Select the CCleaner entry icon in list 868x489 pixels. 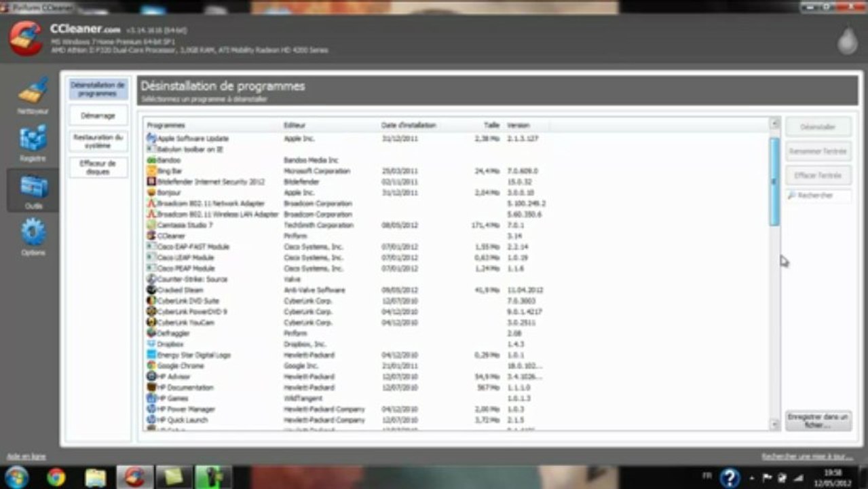[x=151, y=236]
